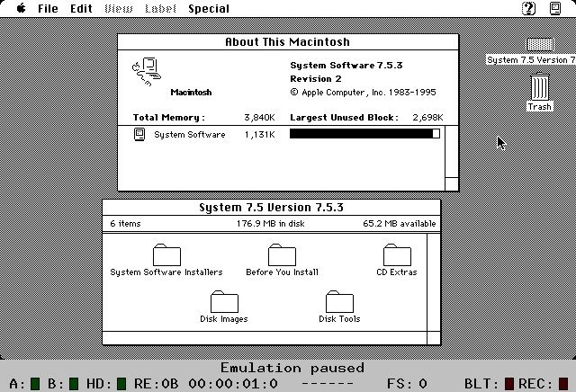Image resolution: width=576 pixels, height=392 pixels.
Task: Select the Disk Images folder
Action: pyautogui.click(x=224, y=301)
